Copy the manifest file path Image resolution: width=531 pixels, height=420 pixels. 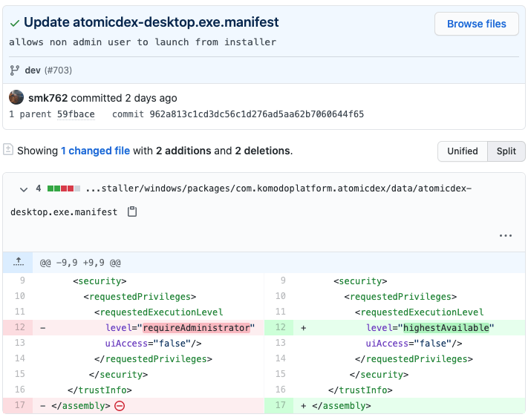tap(132, 212)
